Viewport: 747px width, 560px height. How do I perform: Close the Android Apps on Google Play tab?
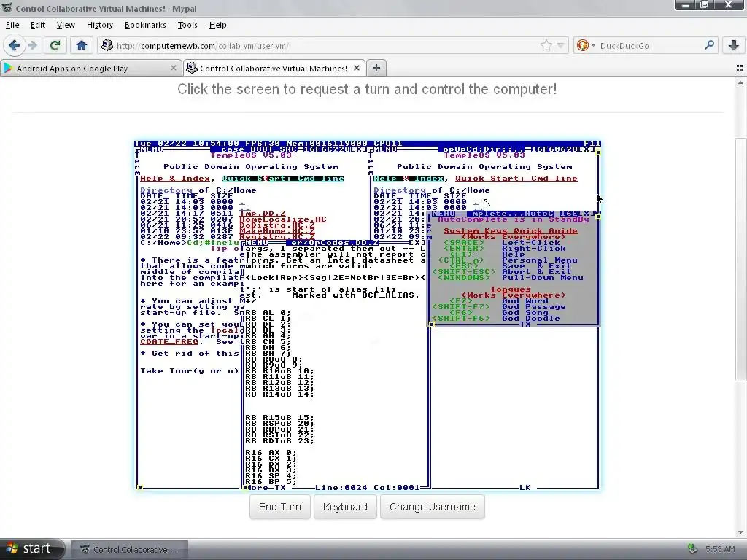coord(174,68)
